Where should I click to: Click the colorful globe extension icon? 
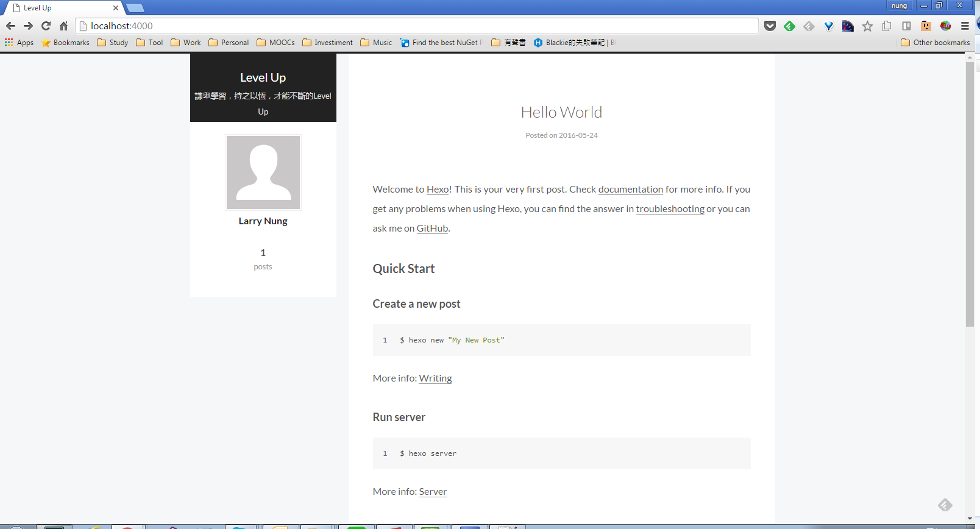tap(945, 26)
